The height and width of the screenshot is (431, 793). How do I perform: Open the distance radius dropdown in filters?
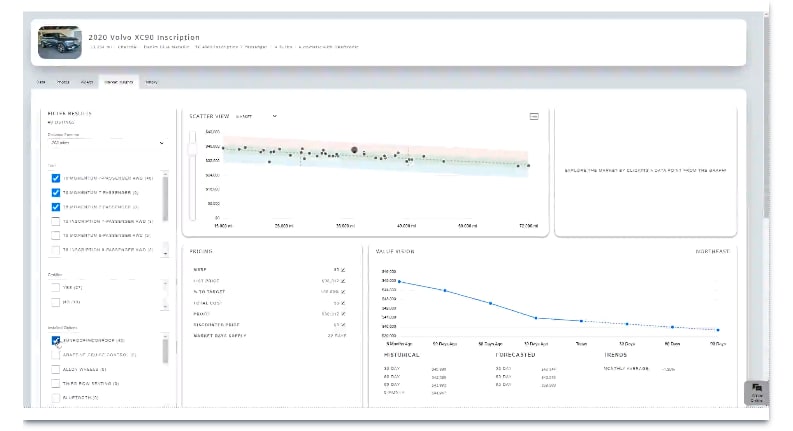(106, 143)
